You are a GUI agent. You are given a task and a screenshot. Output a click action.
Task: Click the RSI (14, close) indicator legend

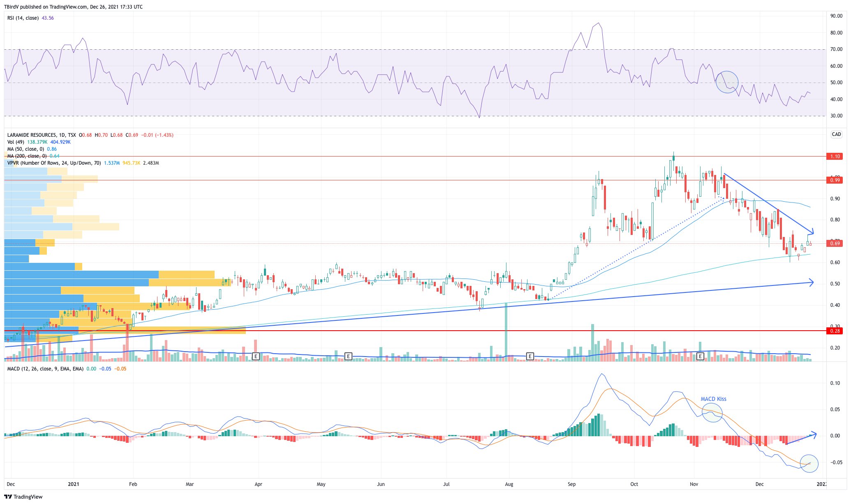pos(23,18)
